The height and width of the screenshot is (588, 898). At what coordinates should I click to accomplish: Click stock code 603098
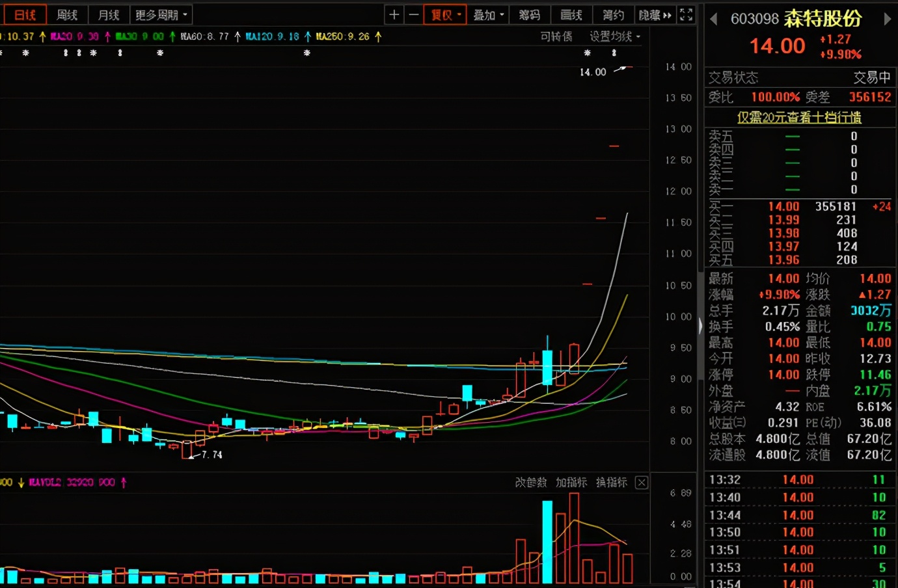pos(754,19)
